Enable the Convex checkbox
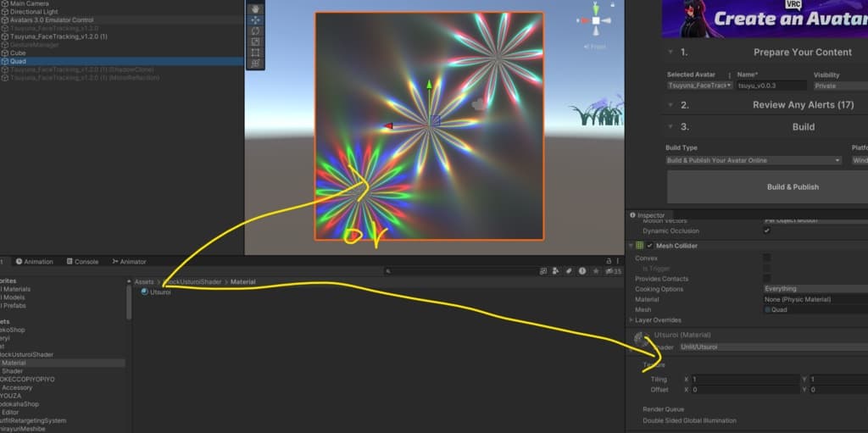 (x=767, y=258)
